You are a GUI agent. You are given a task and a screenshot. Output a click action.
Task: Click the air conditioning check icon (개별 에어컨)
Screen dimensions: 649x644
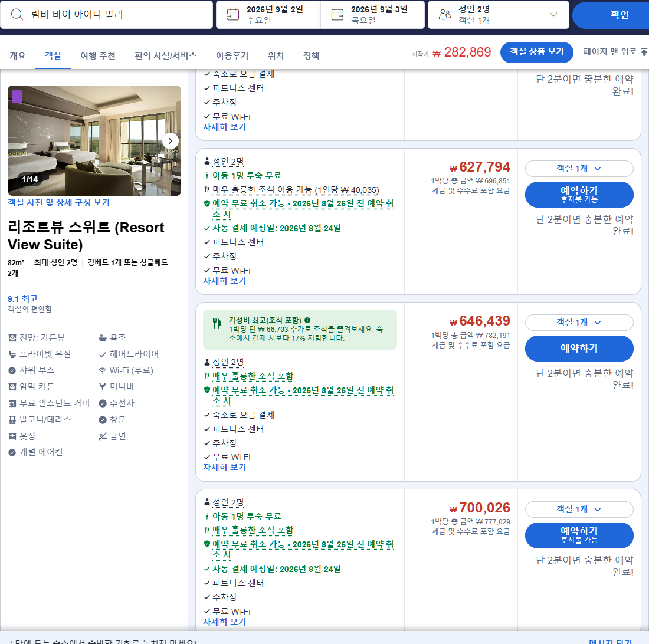coord(12,452)
